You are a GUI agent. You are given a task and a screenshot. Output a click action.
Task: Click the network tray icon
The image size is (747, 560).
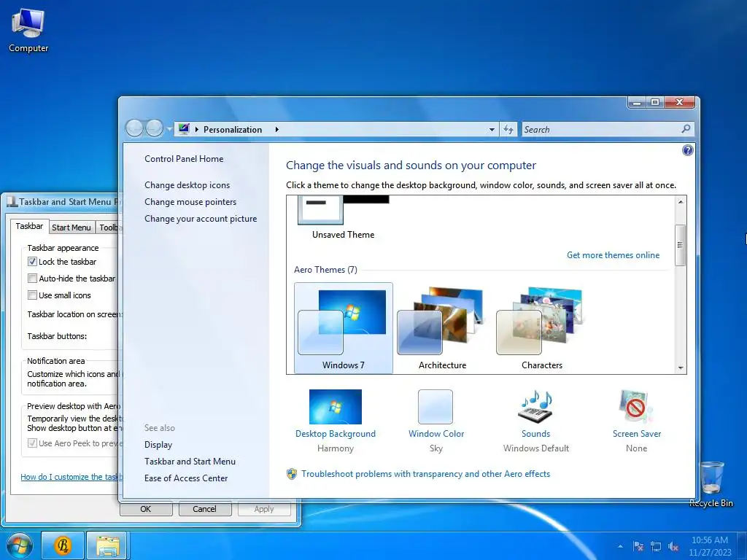(656, 546)
